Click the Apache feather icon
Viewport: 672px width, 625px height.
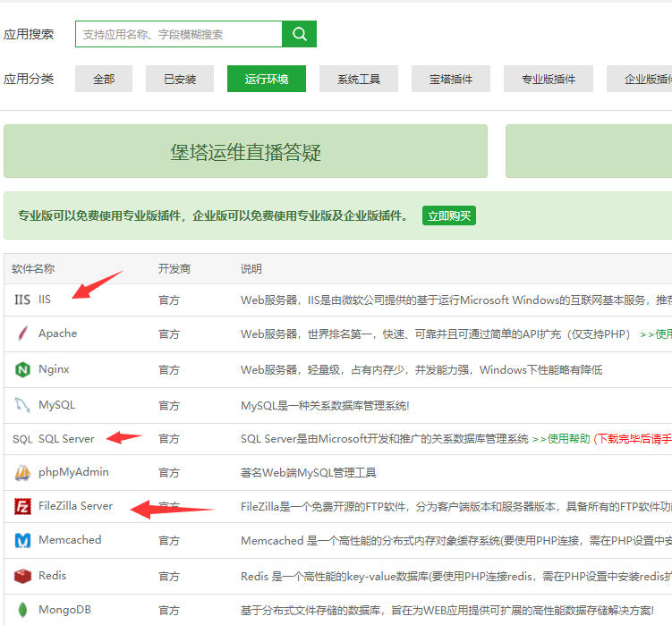(22, 334)
